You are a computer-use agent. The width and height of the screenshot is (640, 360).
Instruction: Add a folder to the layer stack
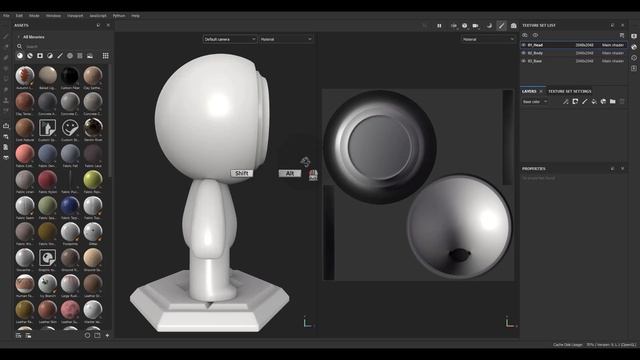click(x=613, y=102)
